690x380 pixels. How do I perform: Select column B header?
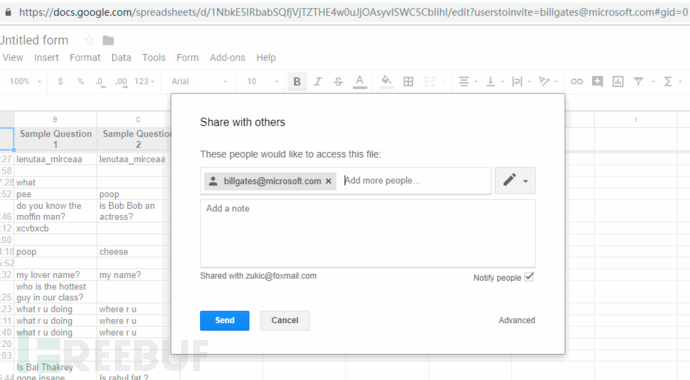point(55,119)
